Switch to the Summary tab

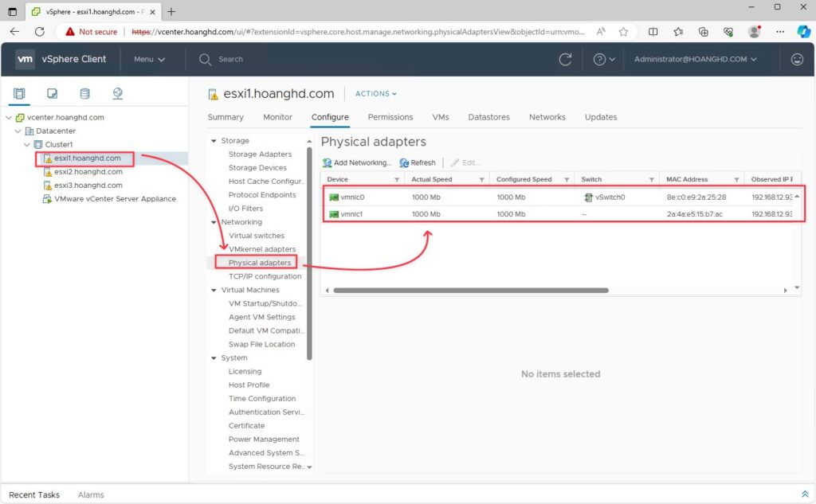tap(226, 117)
